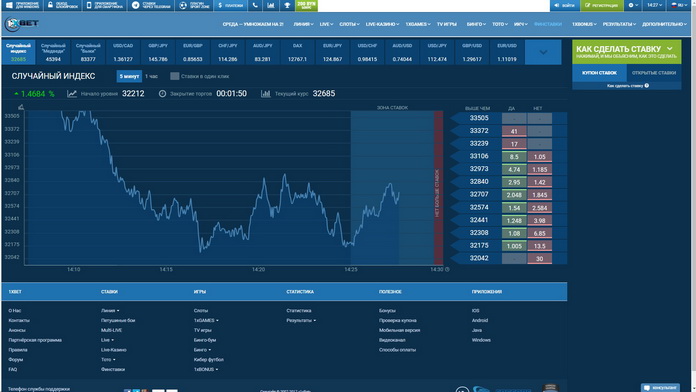Expand the Бинго menu

tap(476, 24)
